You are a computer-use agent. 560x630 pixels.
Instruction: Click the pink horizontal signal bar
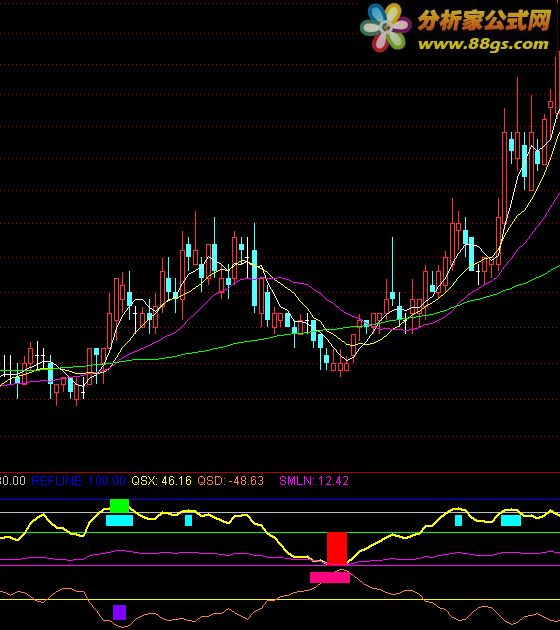click(330, 577)
